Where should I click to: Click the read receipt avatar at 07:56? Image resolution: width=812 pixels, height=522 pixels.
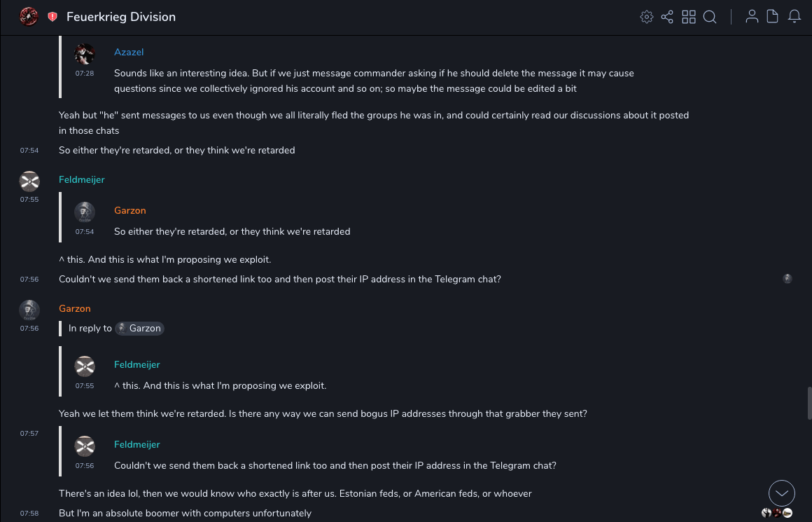pos(787,279)
